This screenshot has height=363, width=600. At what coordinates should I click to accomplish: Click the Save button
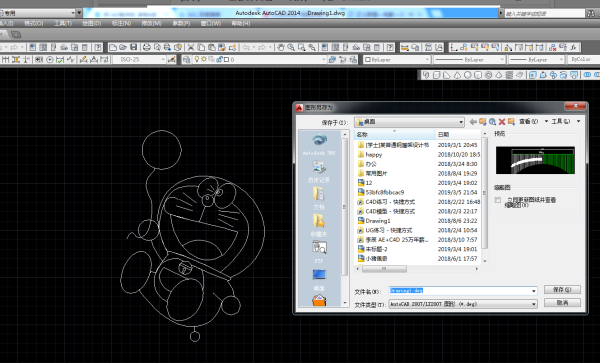(x=562, y=290)
